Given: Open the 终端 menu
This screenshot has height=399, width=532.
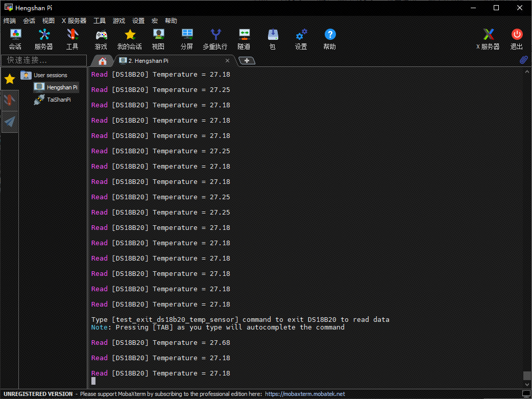Looking at the screenshot, I should pos(10,21).
